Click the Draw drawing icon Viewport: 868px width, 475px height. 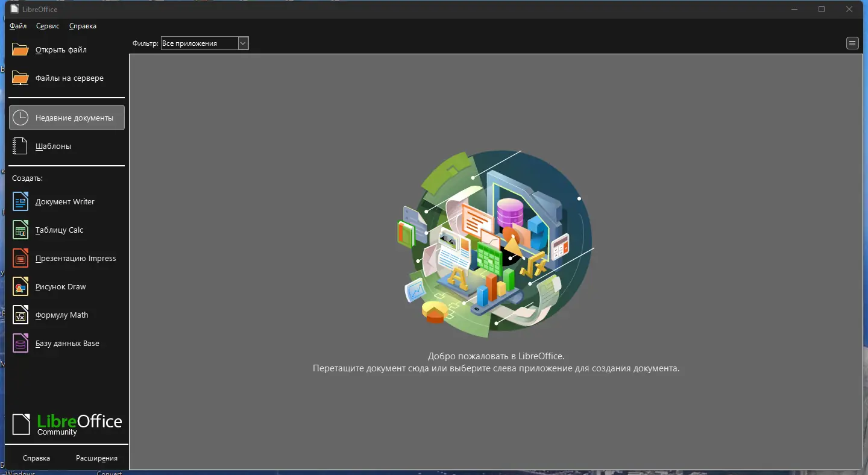[x=20, y=287]
